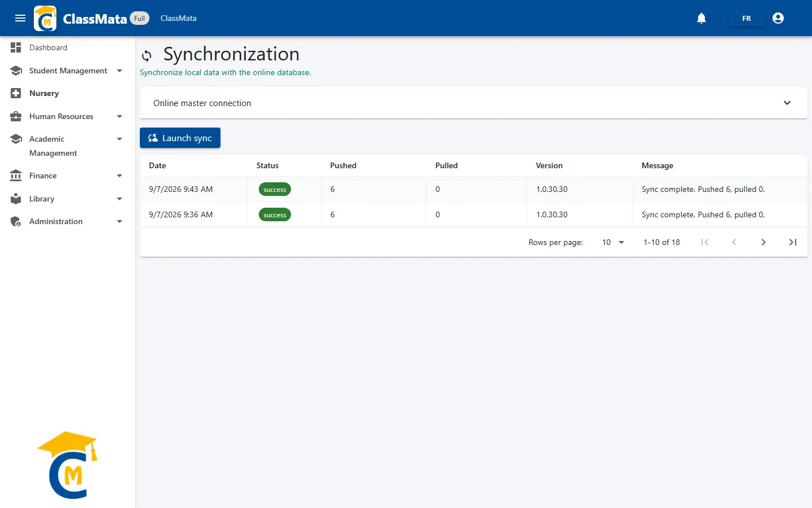Click the Message column header
This screenshot has height=508, width=812.
pyautogui.click(x=657, y=165)
